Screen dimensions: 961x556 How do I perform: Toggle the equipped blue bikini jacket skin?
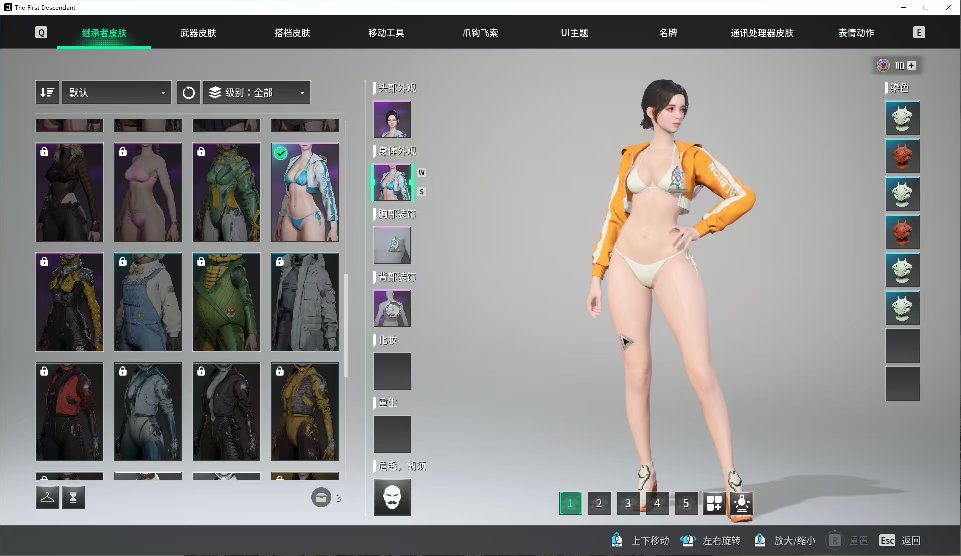pos(305,192)
